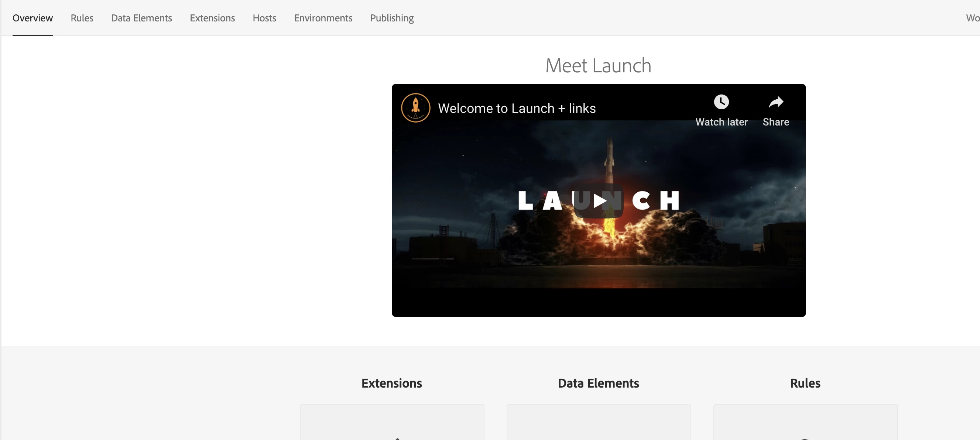Go to the Data Elements tab
Viewport: 980px width, 440px height.
pyautogui.click(x=141, y=18)
